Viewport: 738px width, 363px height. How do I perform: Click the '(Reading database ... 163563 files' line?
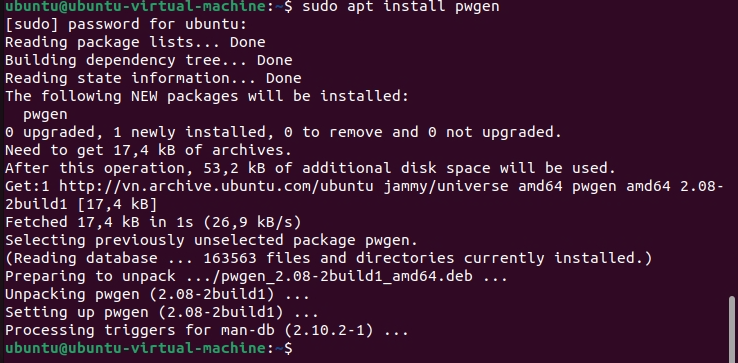click(329, 258)
